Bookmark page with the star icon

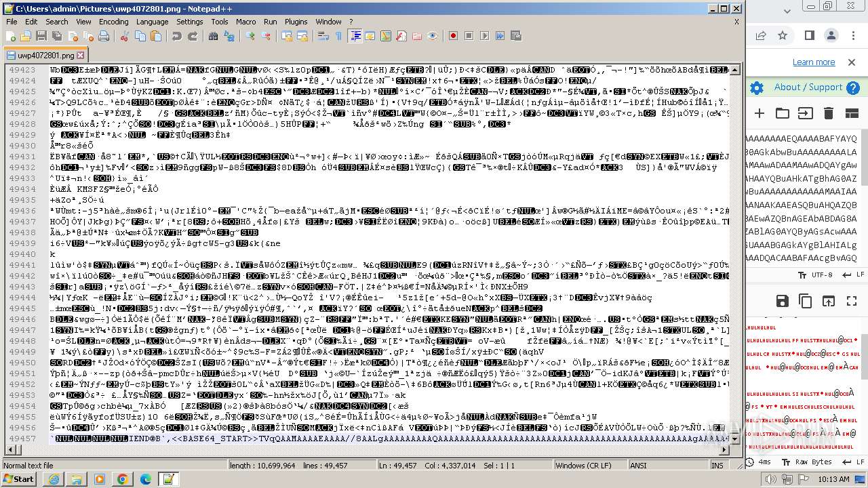pos(783,35)
